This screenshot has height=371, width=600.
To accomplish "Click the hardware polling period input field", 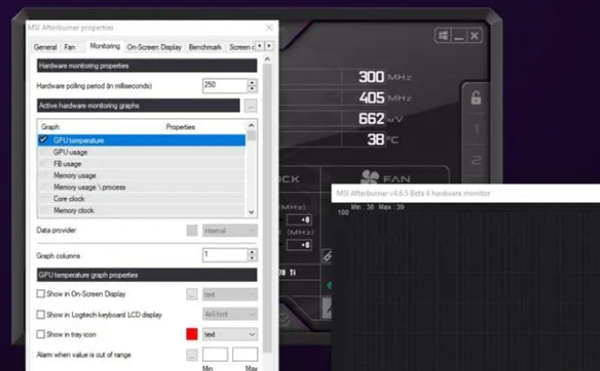I will pyautogui.click(x=225, y=85).
